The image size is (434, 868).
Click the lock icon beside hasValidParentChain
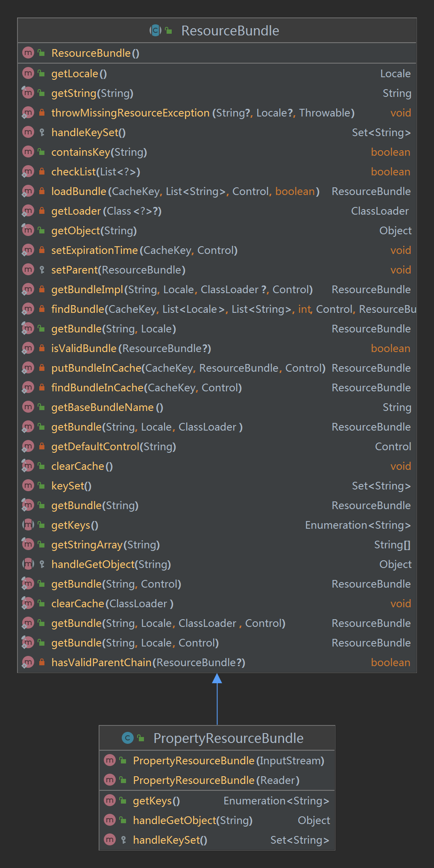[x=42, y=662]
